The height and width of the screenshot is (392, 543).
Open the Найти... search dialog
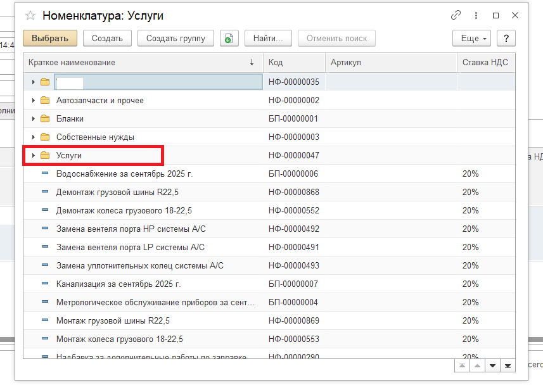coord(268,39)
